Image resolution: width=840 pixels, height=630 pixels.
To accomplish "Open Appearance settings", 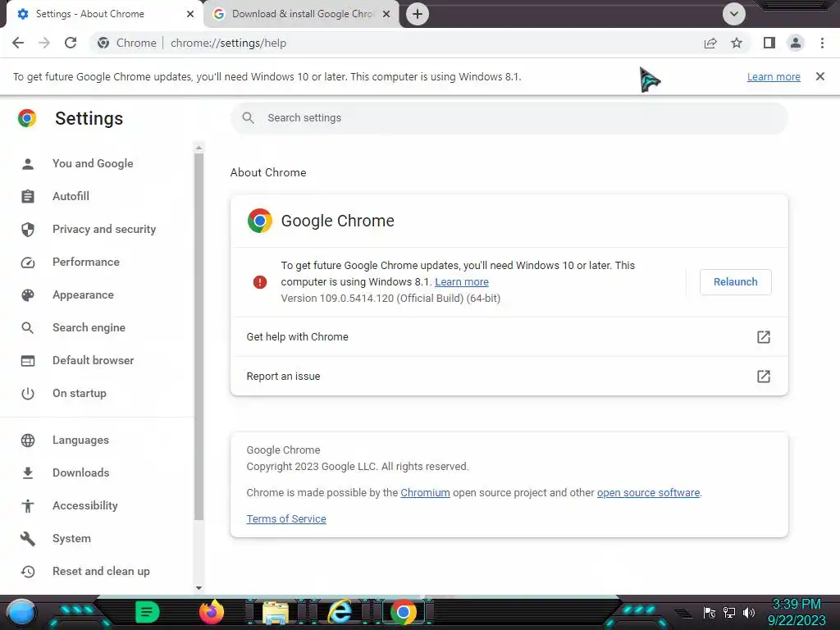I will click(x=83, y=294).
